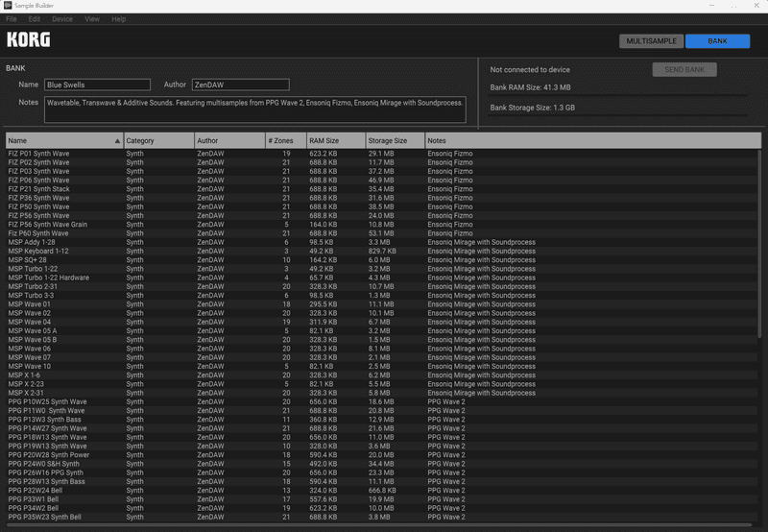Image resolution: width=768 pixels, height=532 pixels.
Task: Click the Sample Builder app icon in title bar
Action: coord(8,6)
